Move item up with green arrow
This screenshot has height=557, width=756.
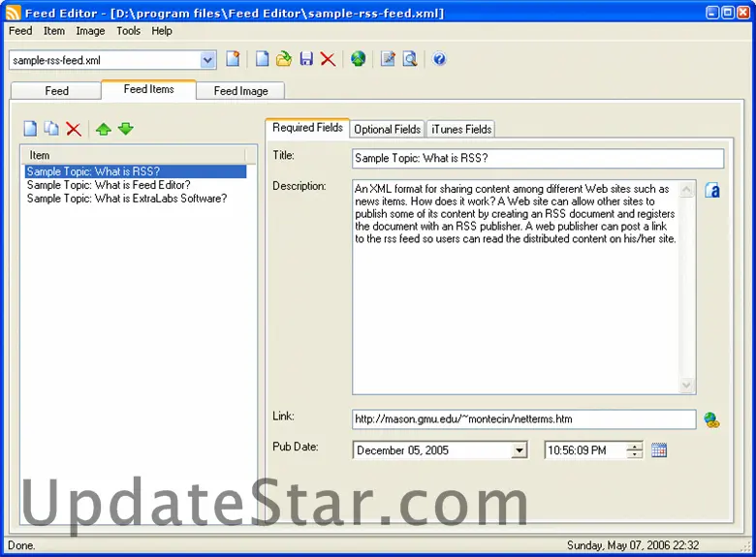103,129
